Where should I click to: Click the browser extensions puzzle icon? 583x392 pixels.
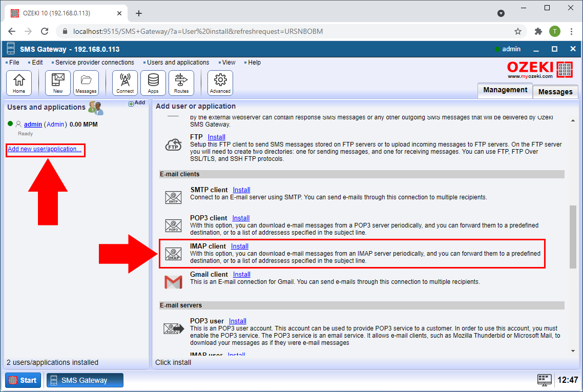click(x=538, y=31)
